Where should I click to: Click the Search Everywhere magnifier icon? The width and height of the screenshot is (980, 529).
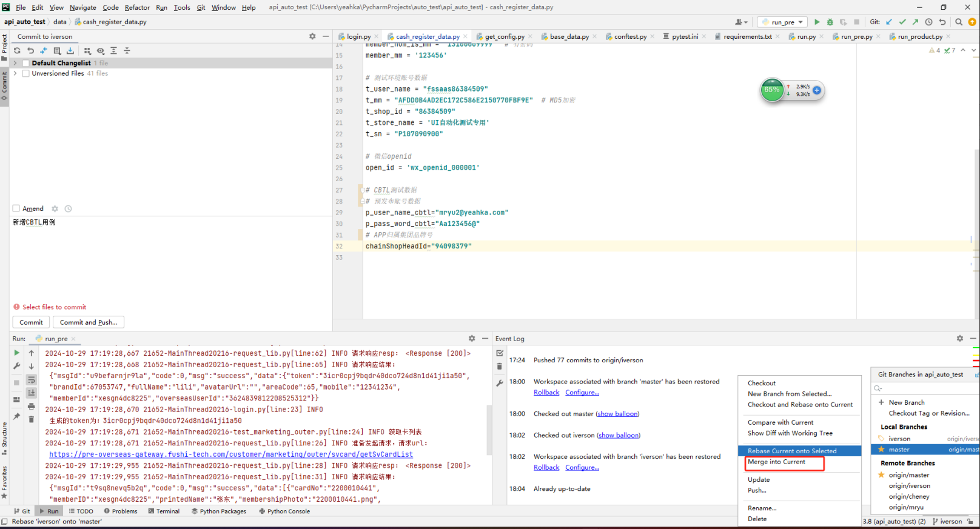(x=959, y=22)
